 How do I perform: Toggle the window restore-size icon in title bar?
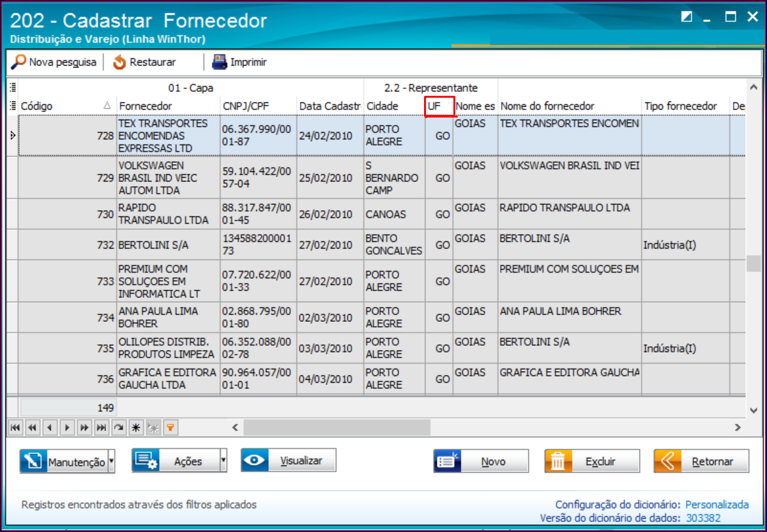click(687, 17)
